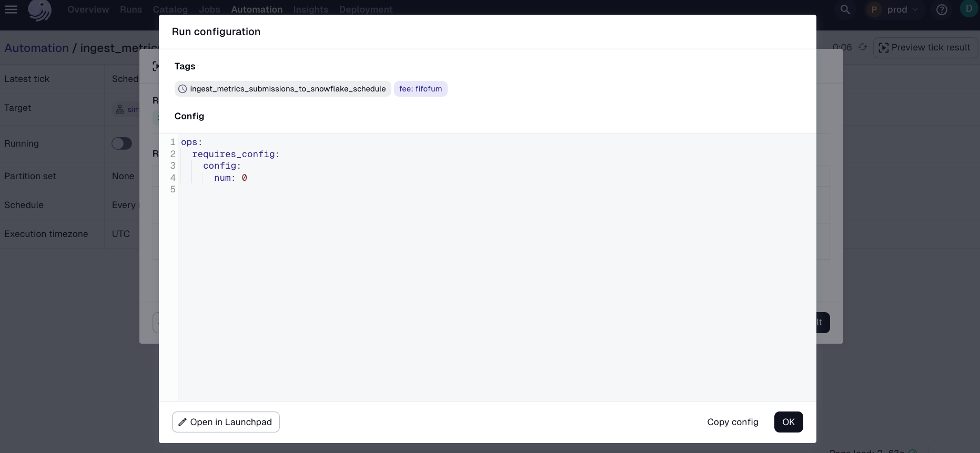
Task: Click the Dagster logo icon
Action: [39, 10]
